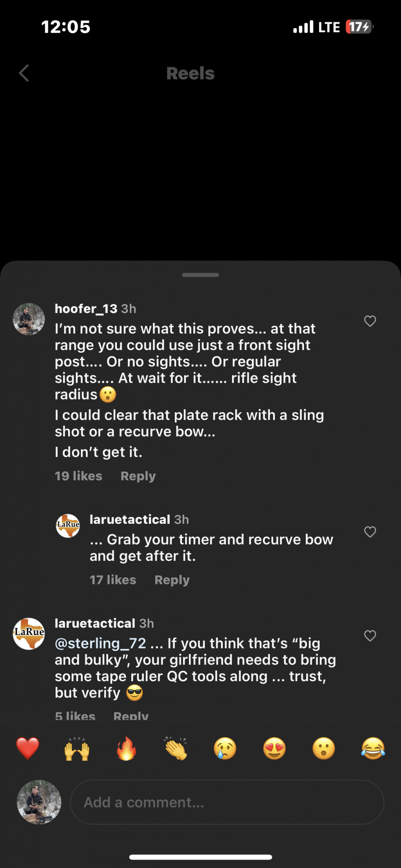Tap the Add a comment field
Screen dimensions: 401x868
(x=227, y=802)
